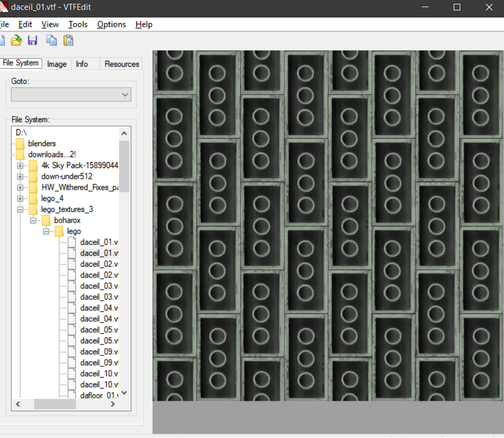Viewport: 504px width, 438px height.
Task: Select the blenders folder
Action: pyautogui.click(x=42, y=143)
